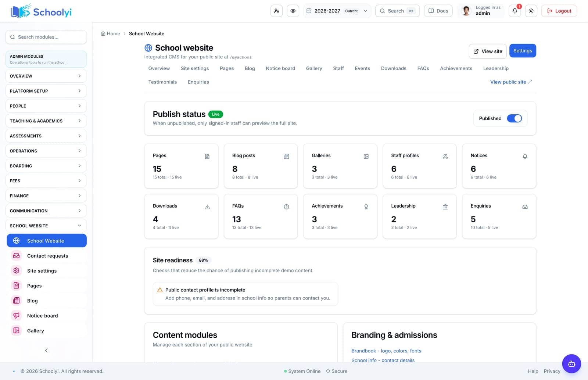The width and height of the screenshot is (588, 380).
Task: Open the 2026-2027 academic year dropdown
Action: tap(337, 11)
